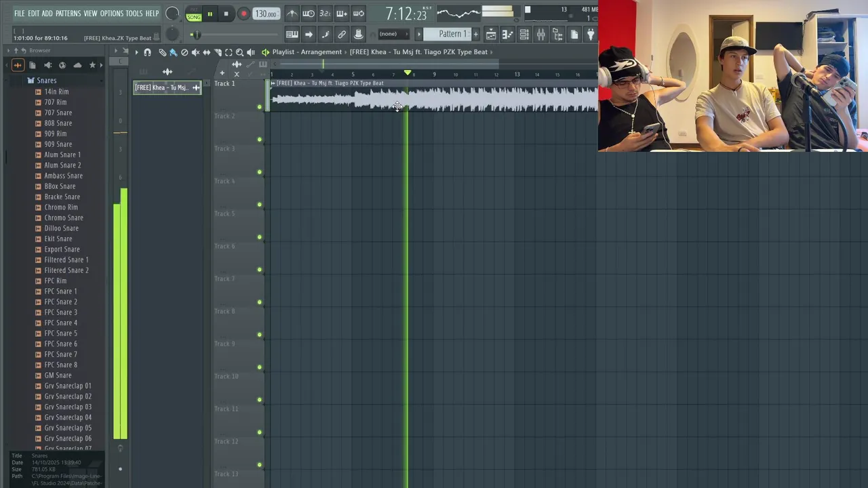This screenshot has width=868, height=488.
Task: Open the OPTIONS menu
Action: pyautogui.click(x=112, y=14)
